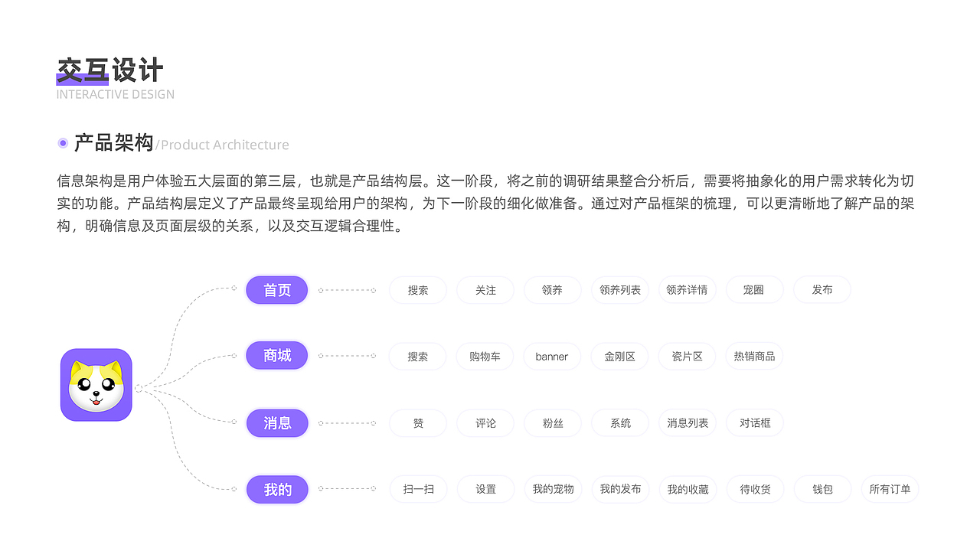Select the 商城 (Mall) node

click(x=276, y=355)
